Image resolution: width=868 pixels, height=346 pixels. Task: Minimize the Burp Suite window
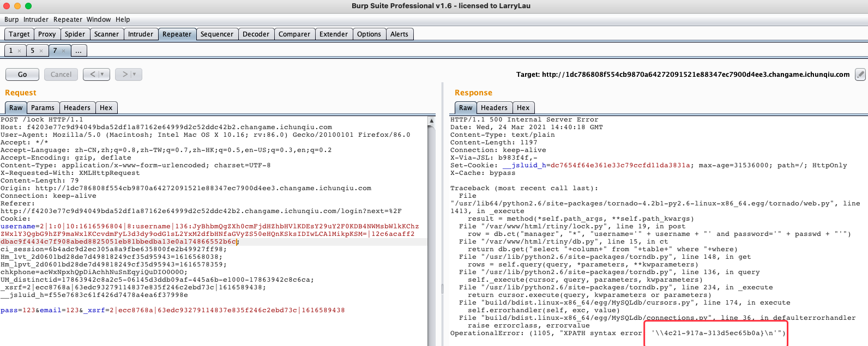point(17,6)
